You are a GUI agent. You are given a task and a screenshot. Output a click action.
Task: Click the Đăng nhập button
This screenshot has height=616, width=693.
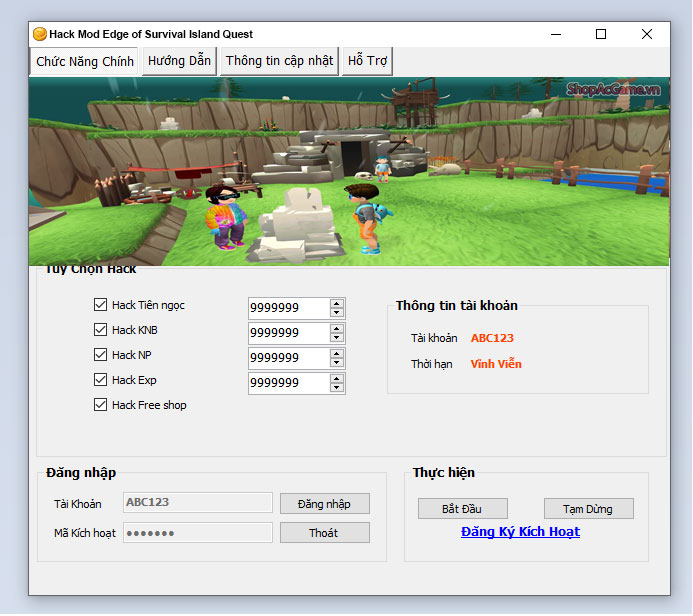[x=325, y=504]
